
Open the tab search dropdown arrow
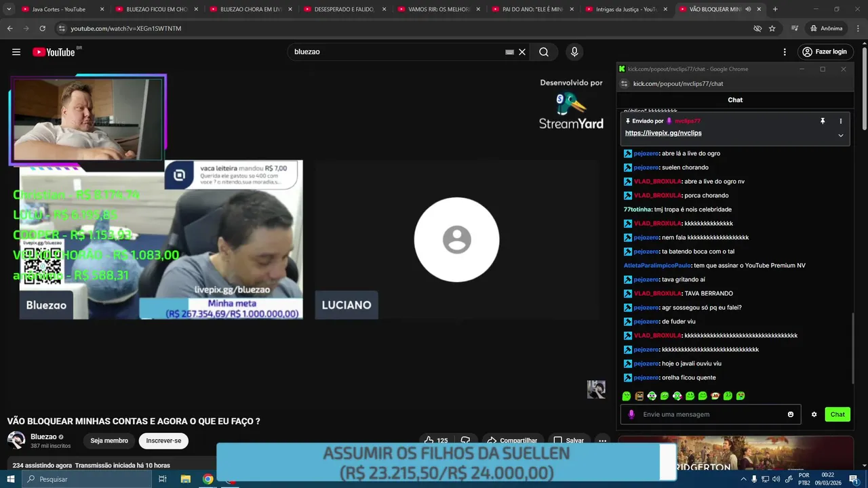9,9
